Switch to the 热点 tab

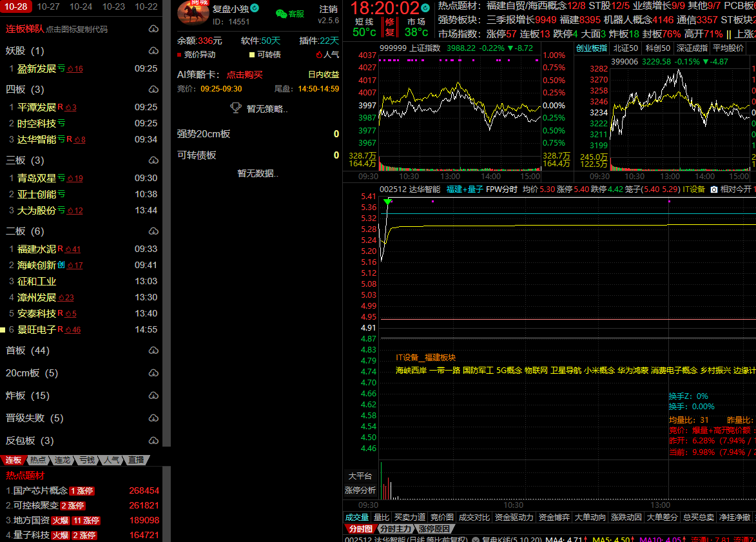[38, 460]
